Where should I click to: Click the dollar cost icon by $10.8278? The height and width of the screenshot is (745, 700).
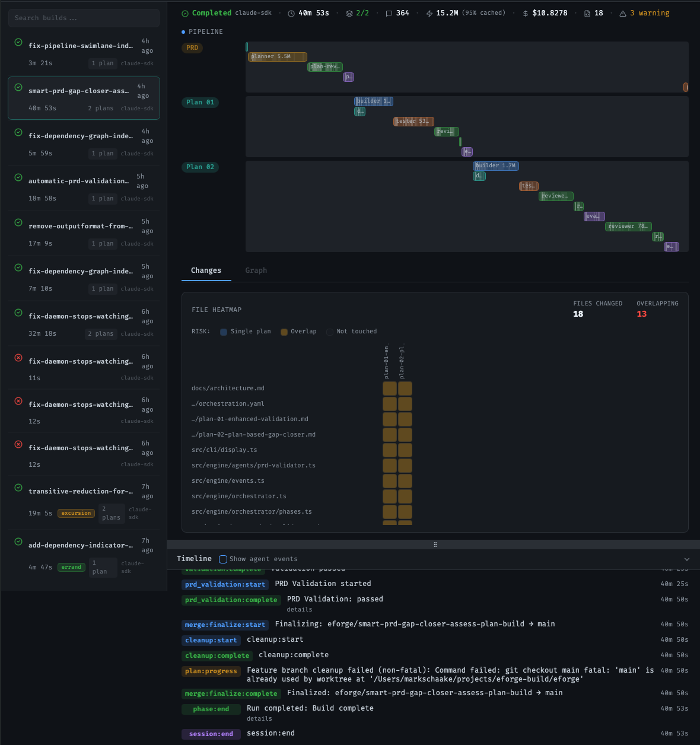click(526, 13)
